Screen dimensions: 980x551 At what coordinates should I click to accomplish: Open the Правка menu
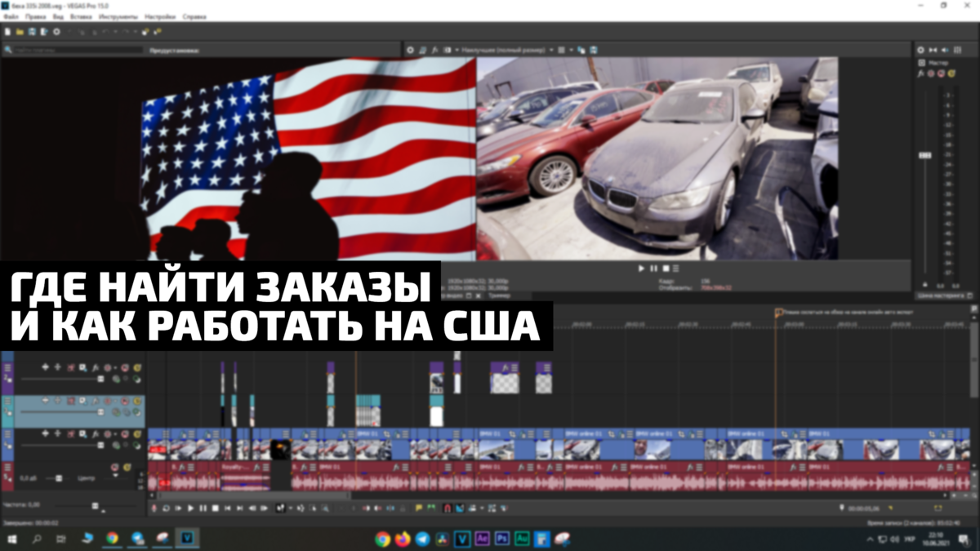coord(35,16)
